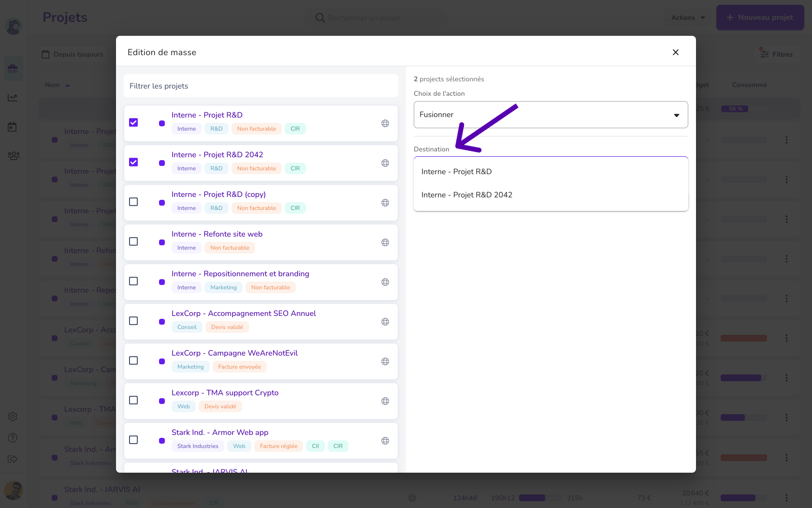Viewport: 812px width, 508px height.
Task: Click Nouveau projet button
Action: (760, 17)
